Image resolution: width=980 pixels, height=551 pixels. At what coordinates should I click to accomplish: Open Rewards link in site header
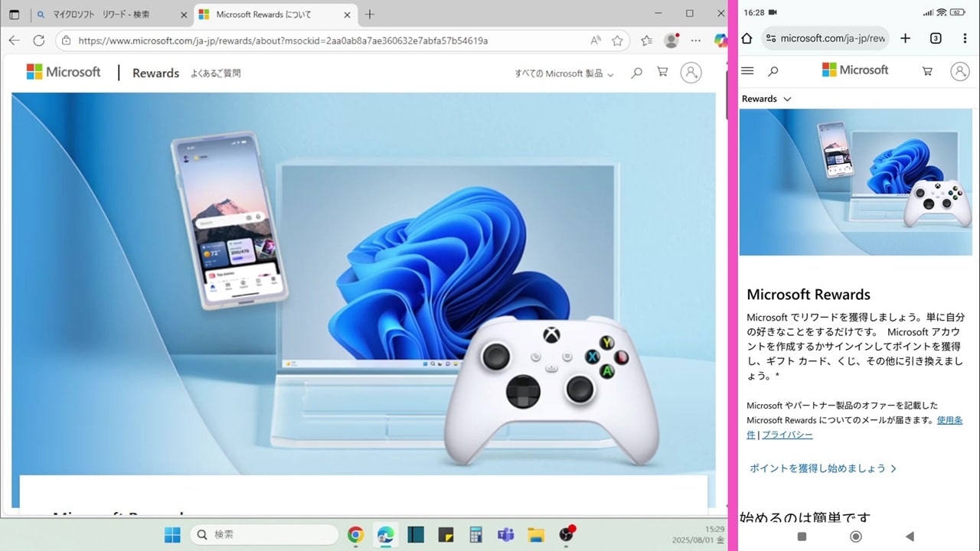(x=155, y=73)
